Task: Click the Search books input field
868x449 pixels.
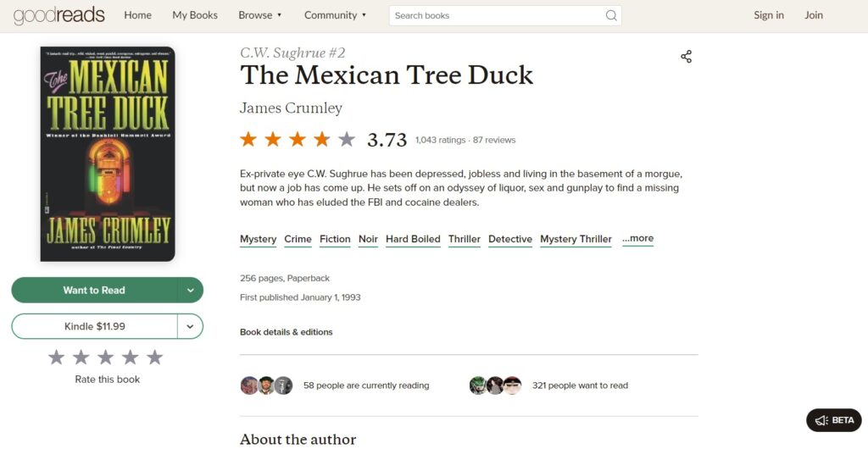Action: 496,15
